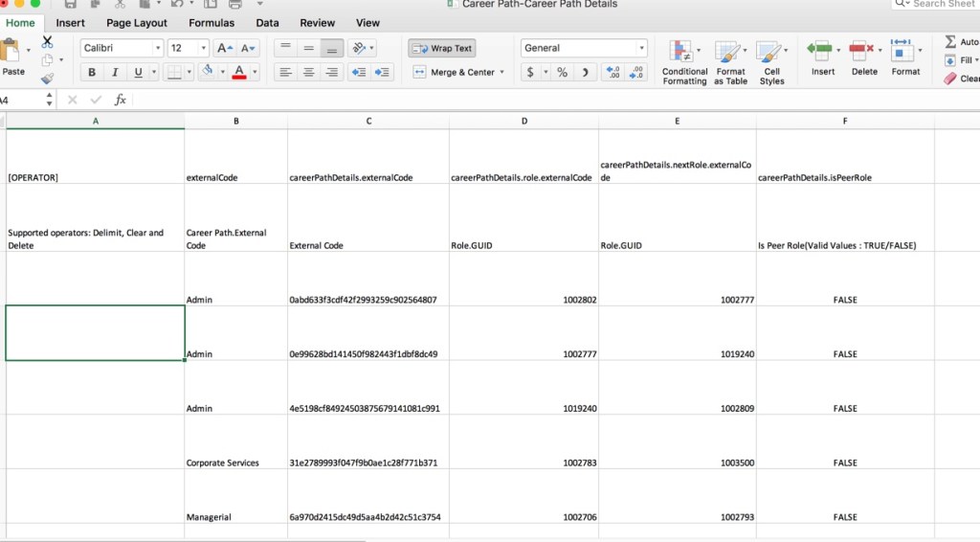Toggle Italic formatting
980x542 pixels.
coord(115,72)
